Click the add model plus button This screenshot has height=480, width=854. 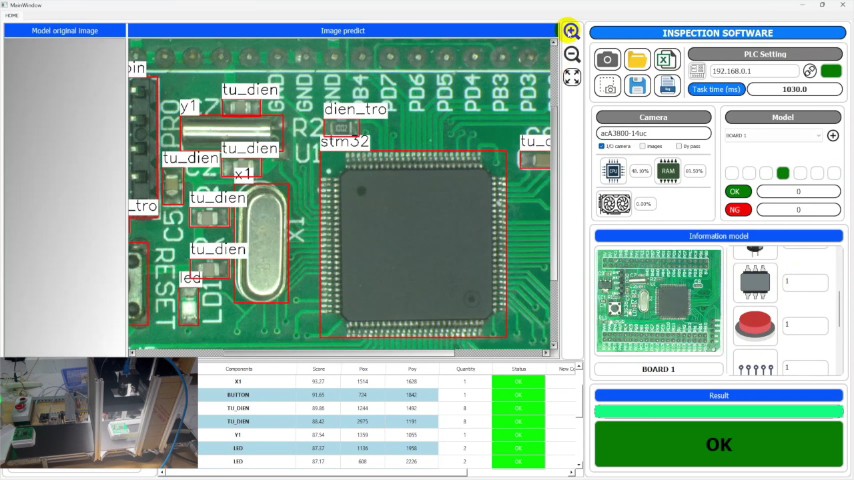coord(833,136)
